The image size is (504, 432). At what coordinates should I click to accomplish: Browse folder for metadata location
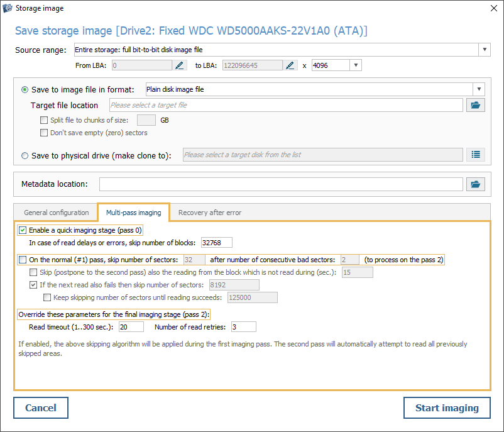point(476,184)
